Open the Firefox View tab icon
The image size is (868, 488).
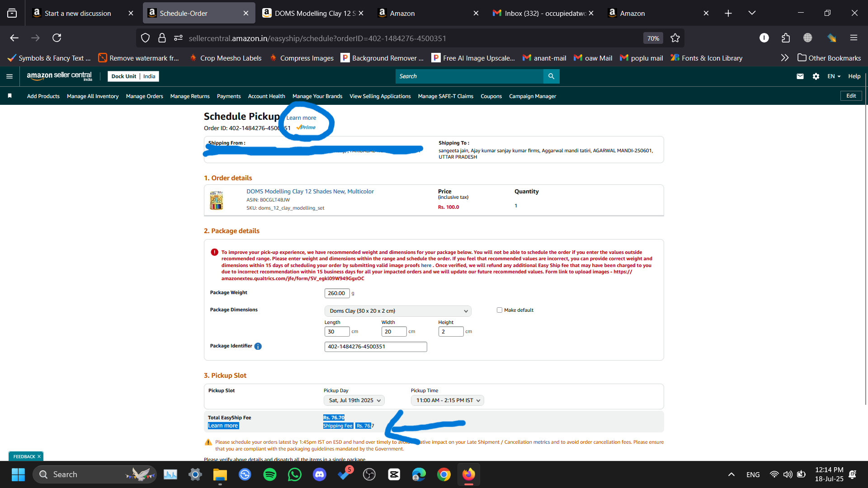(12, 13)
